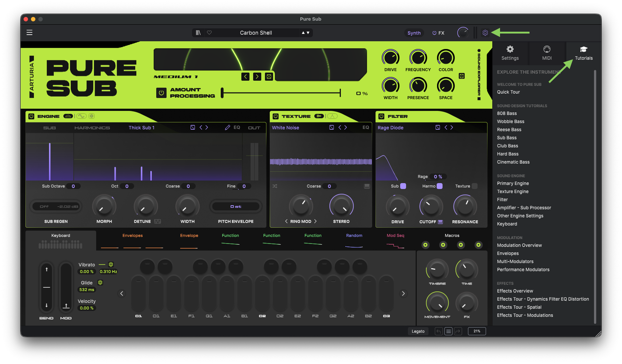The width and height of the screenshot is (622, 364).
Task: Randomize the Rage Diode filter preset
Action: 438,127
